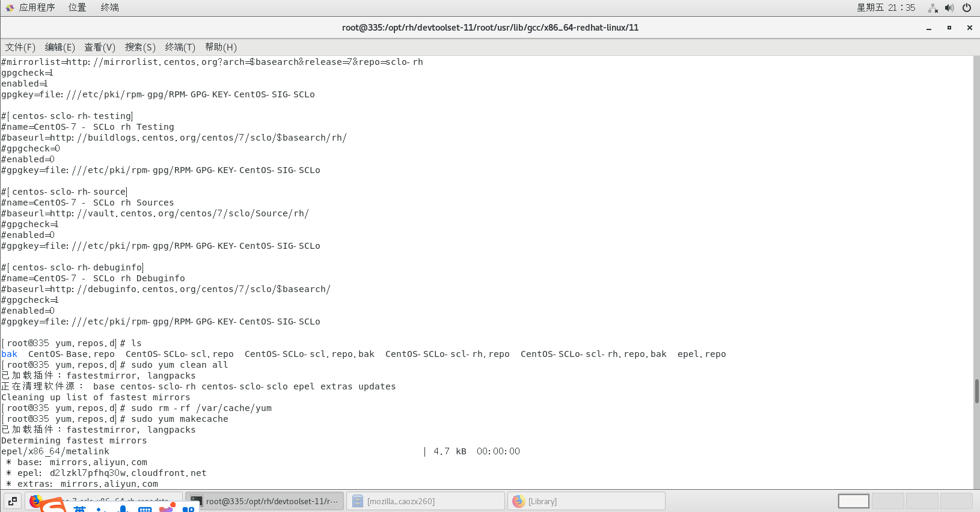The width and height of the screenshot is (980, 512).
Task: Open the 搜索(S) menu
Action: tap(140, 47)
